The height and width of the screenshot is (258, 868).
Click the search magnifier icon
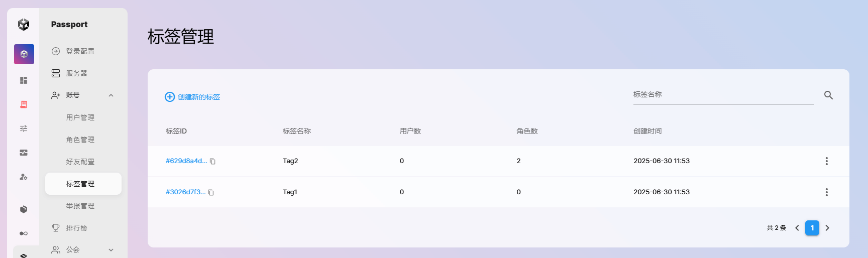[828, 95]
